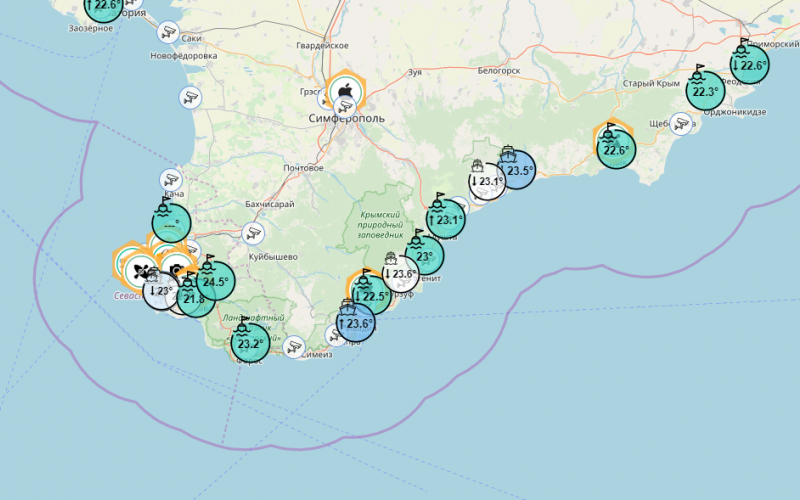Open the Apple logo marker above Симферополь
This screenshot has height=500, width=800.
click(x=344, y=92)
